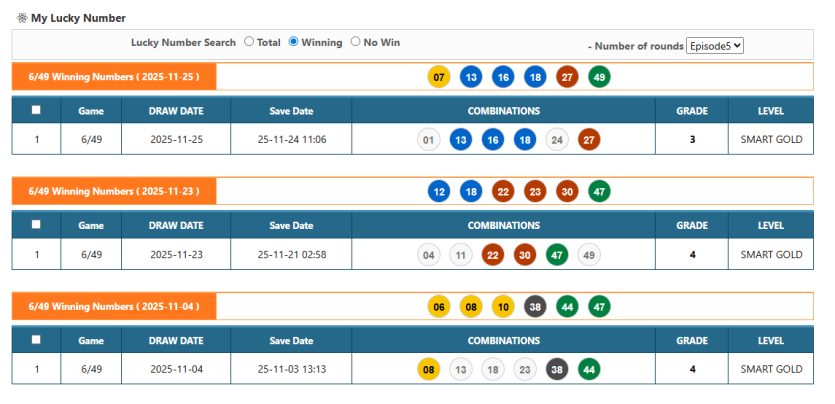
Task: Click yellow 06 ball in 2025-11-04 winning numbers
Action: [x=438, y=307]
